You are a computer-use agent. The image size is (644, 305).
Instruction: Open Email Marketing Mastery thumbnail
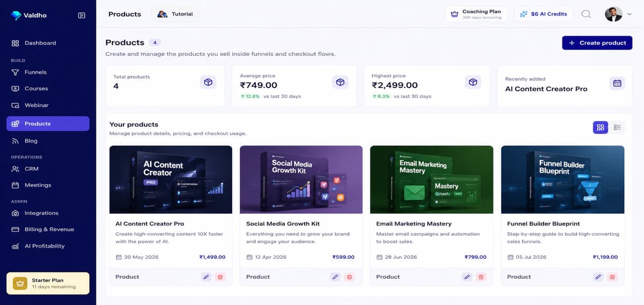pyautogui.click(x=431, y=179)
